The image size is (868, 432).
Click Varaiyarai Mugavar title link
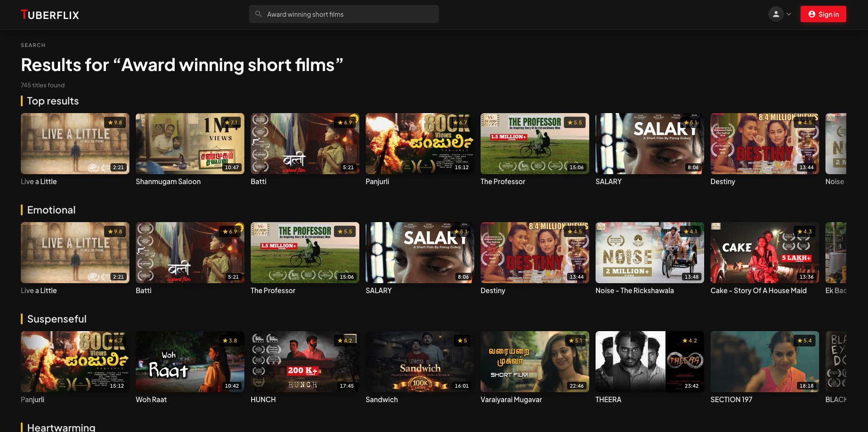511,399
